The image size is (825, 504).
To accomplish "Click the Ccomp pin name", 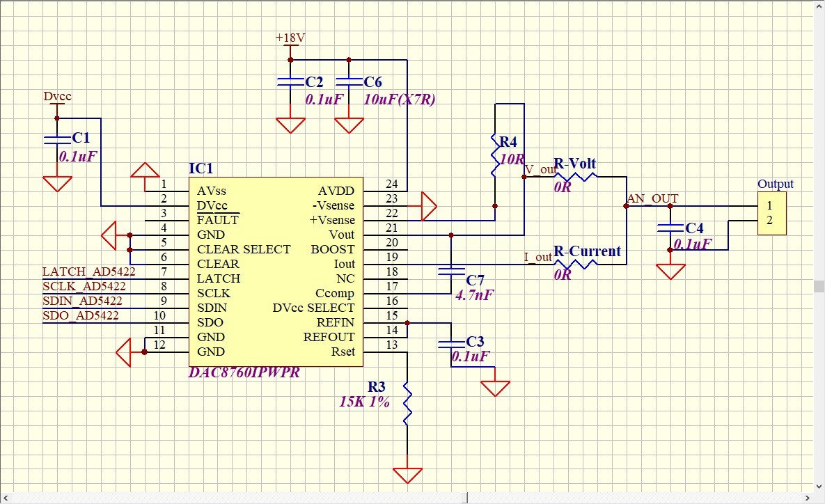I will pyautogui.click(x=335, y=293).
